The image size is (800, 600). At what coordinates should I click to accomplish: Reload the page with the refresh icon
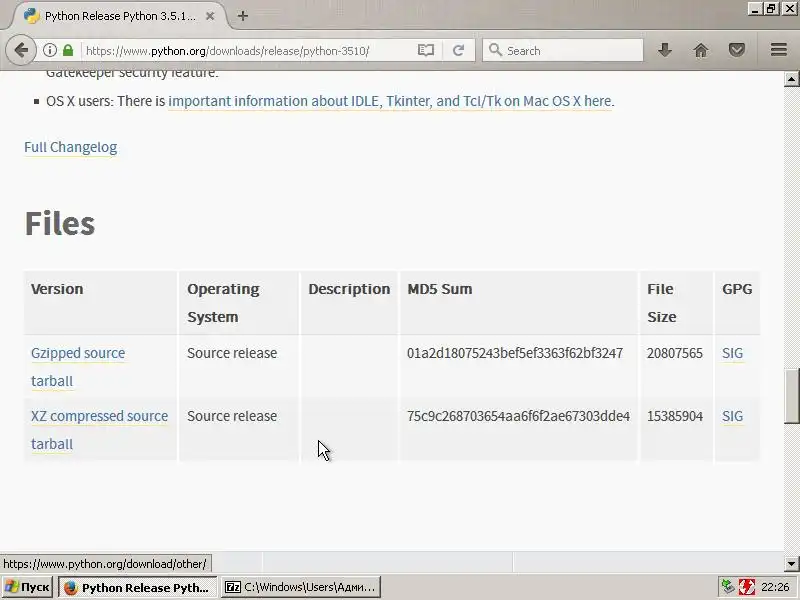tap(458, 50)
